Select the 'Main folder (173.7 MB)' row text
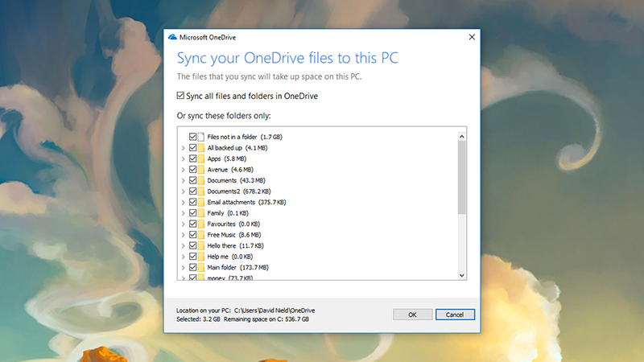Image resolution: width=644 pixels, height=362 pixels. (x=237, y=267)
